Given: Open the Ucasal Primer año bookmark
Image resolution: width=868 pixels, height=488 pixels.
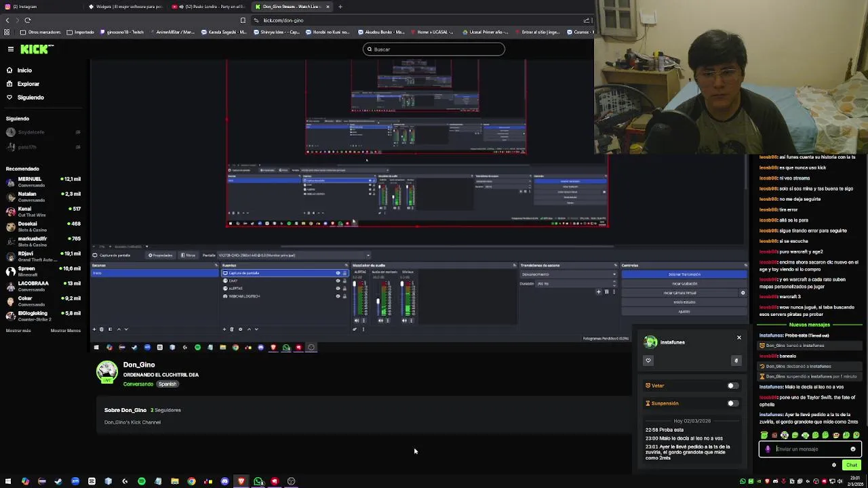Looking at the screenshot, I should [x=484, y=32].
